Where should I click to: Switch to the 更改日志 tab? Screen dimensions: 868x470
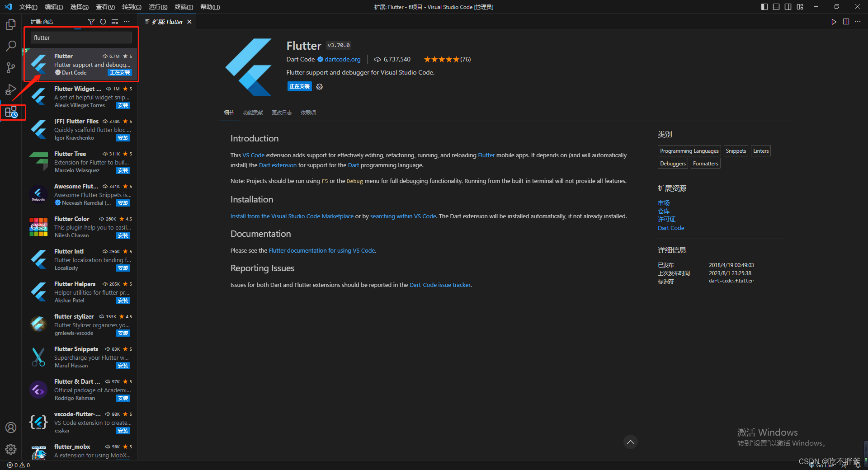[x=282, y=113]
